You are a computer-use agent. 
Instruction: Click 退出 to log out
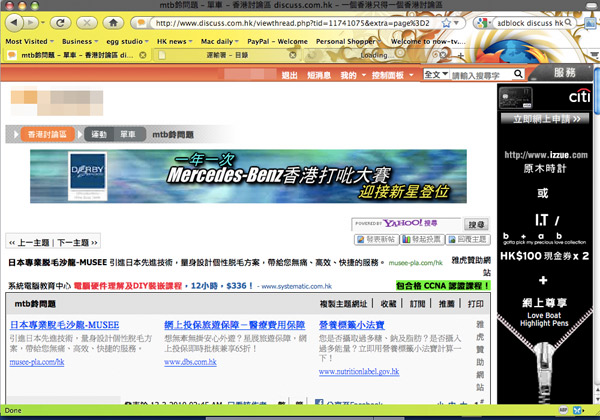pyautogui.click(x=290, y=75)
